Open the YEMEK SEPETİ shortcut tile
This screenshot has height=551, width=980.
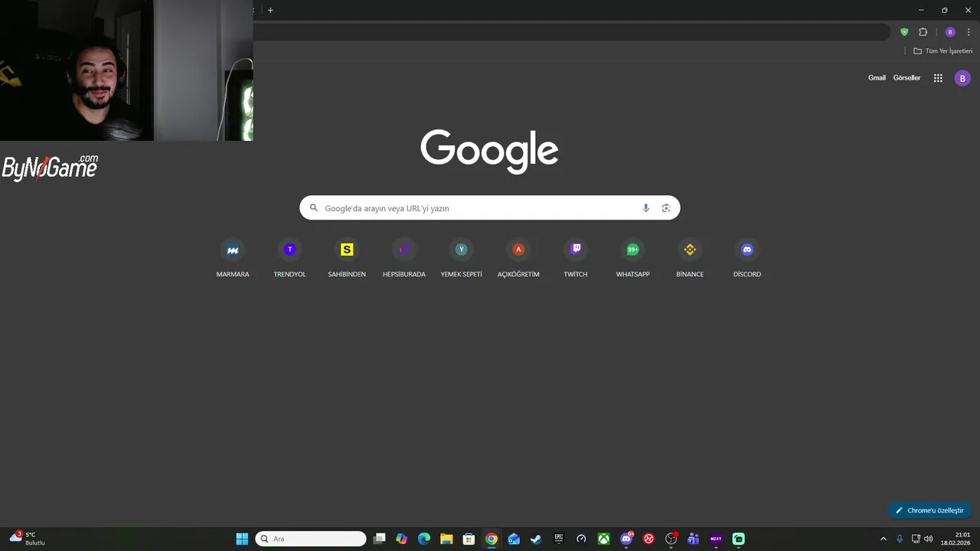pos(461,259)
